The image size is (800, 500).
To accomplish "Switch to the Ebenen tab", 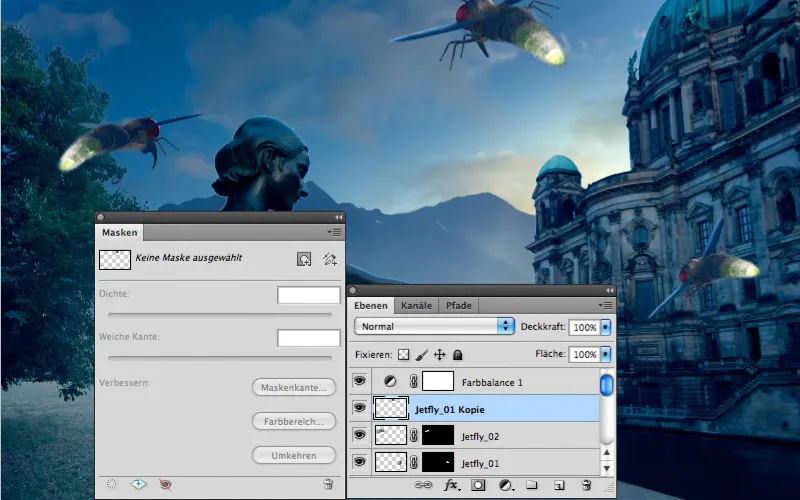I will point(371,306).
